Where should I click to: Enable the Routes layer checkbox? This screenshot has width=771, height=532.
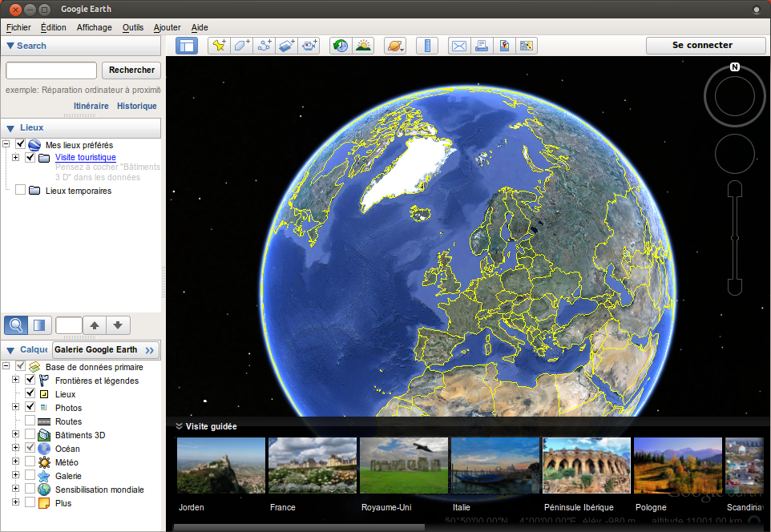[x=30, y=421]
